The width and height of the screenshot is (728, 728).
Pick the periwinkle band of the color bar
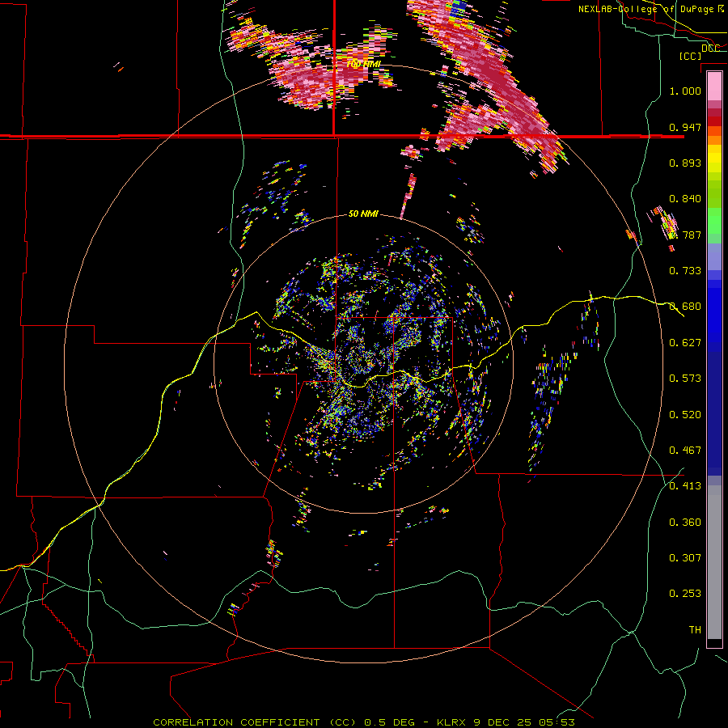point(714,256)
